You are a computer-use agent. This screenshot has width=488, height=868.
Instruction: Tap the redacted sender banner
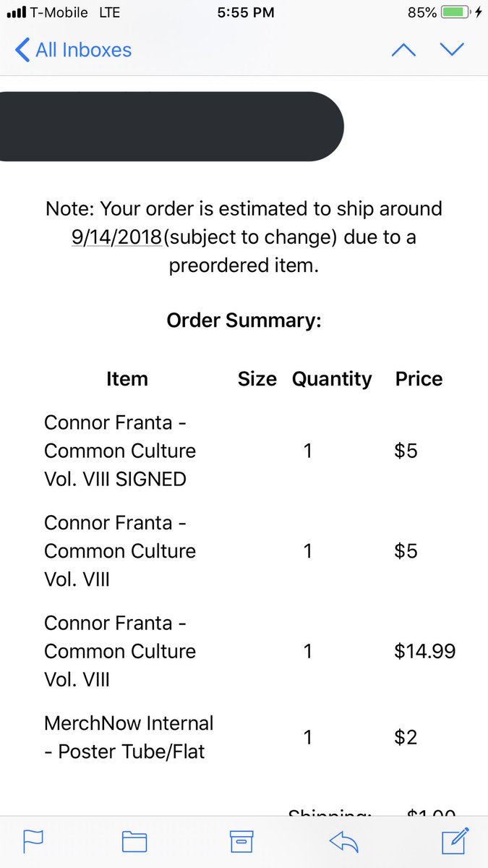171,127
